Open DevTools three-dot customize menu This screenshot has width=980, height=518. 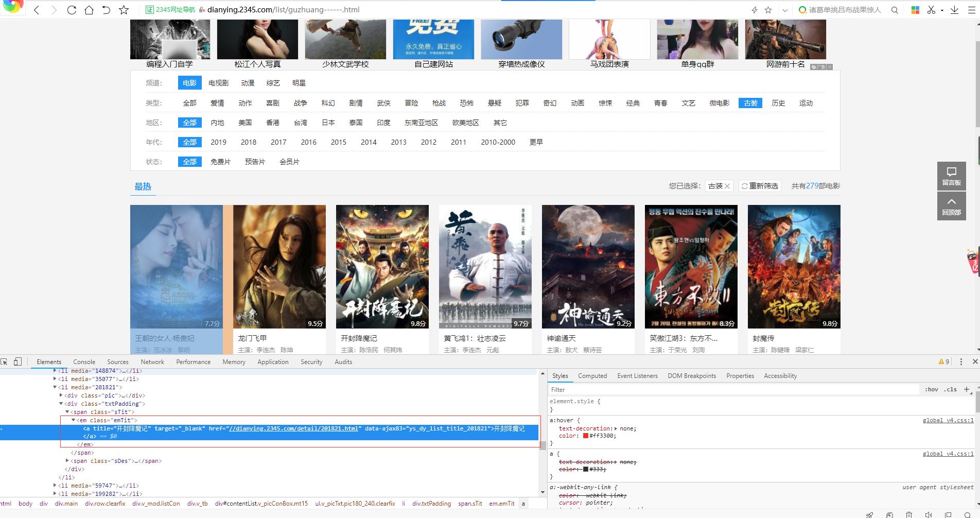pyautogui.click(x=961, y=361)
